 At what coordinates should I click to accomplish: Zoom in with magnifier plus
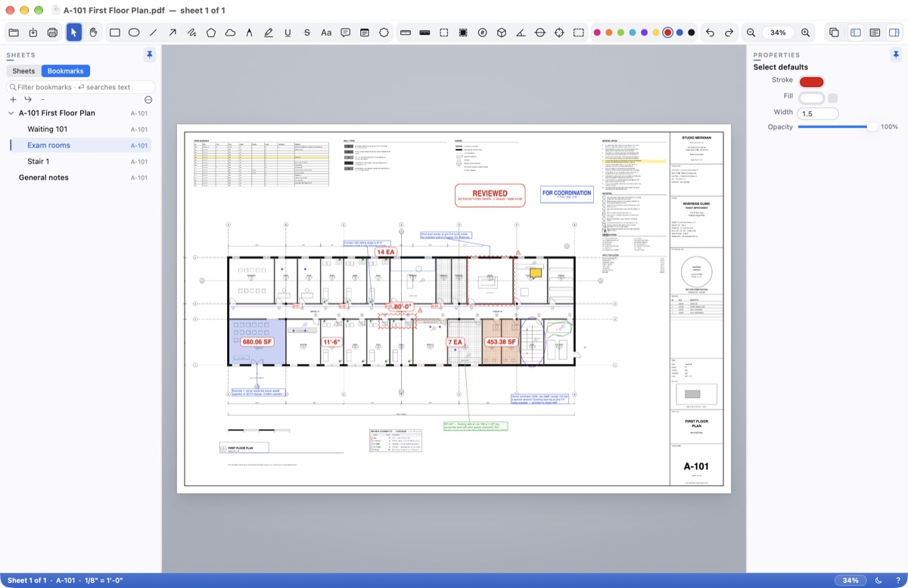coord(805,33)
